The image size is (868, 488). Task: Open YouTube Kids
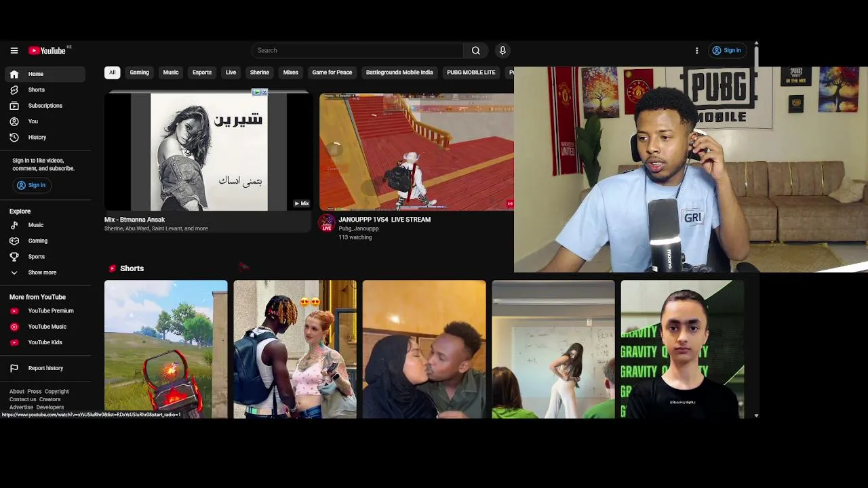coord(45,342)
